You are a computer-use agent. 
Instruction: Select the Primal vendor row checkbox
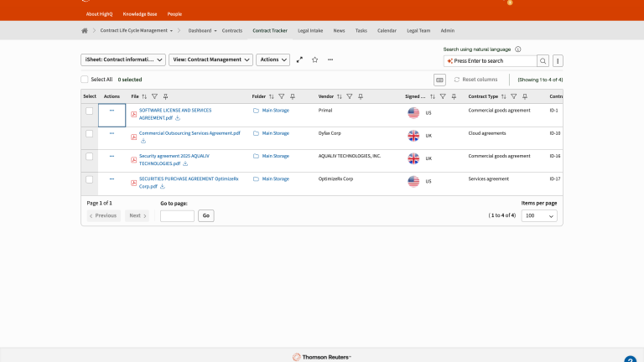pos(90,111)
